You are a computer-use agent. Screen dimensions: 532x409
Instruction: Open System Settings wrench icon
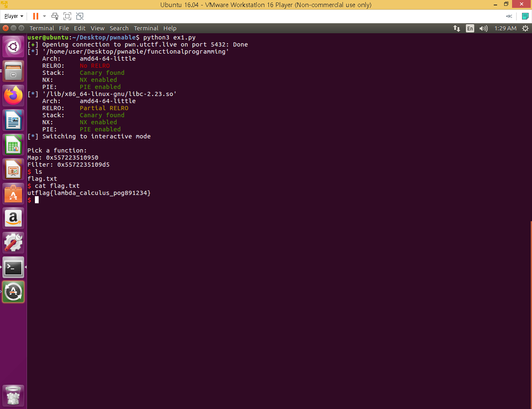click(13, 243)
